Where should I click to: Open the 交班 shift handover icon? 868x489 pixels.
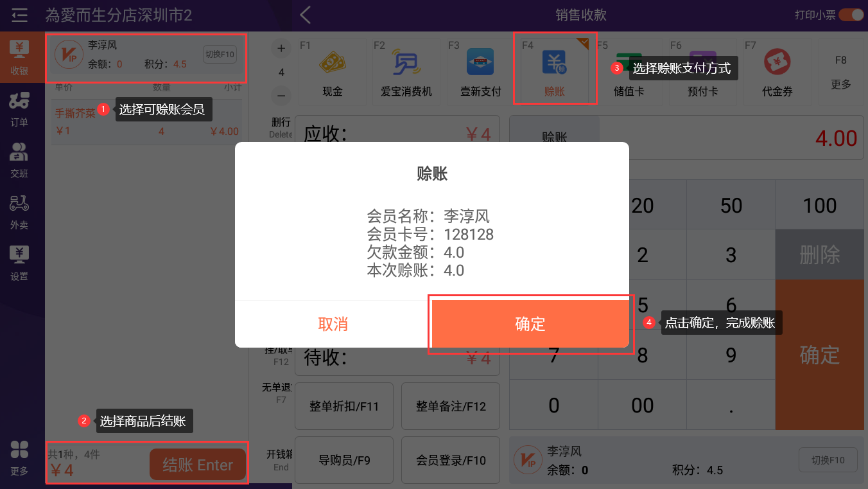coord(19,159)
